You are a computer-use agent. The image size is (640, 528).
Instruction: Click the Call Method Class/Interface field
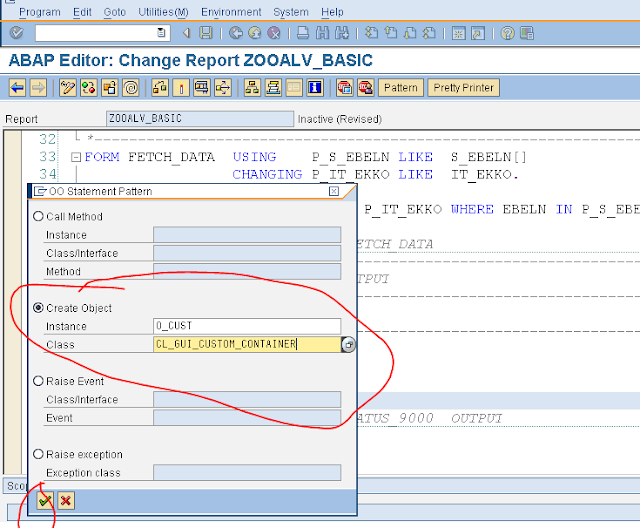pyautogui.click(x=247, y=253)
